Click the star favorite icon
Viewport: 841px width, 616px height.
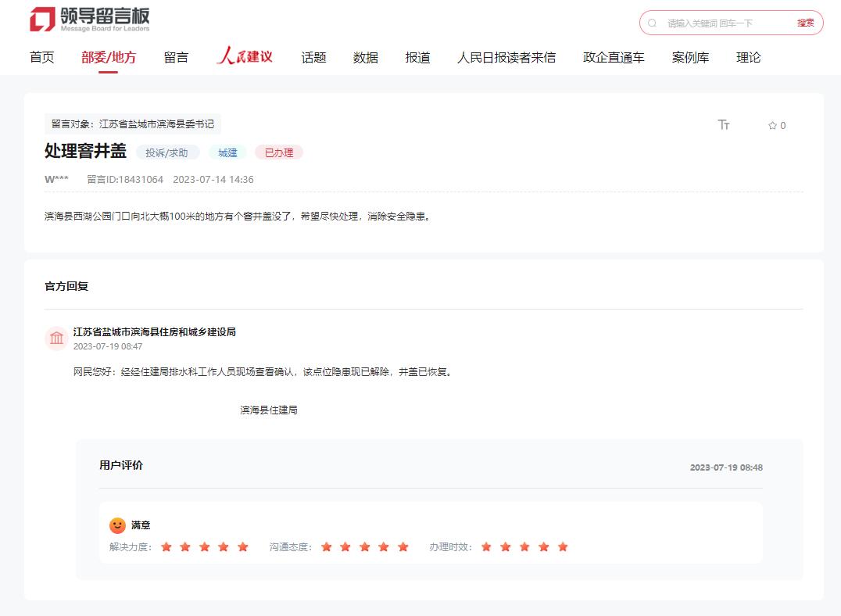click(x=772, y=126)
